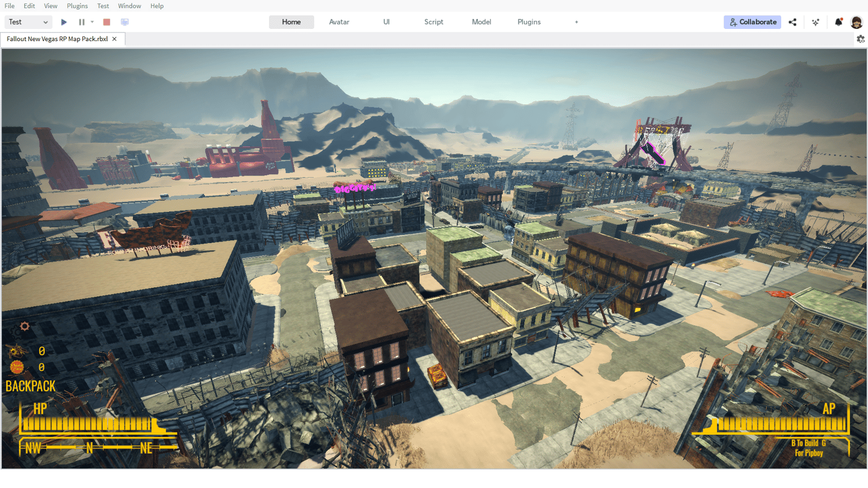Open the user account avatar
Screen dimensions: 868x488
click(856, 22)
